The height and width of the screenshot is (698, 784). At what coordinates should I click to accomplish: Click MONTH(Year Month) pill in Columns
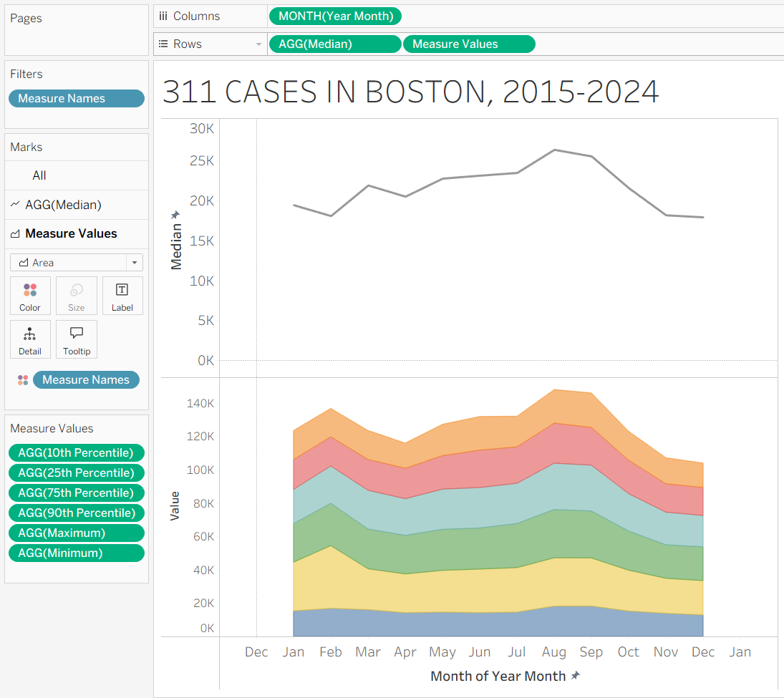coord(336,16)
